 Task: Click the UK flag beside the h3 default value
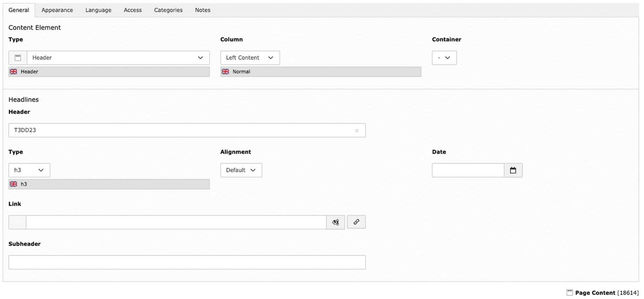(13, 184)
